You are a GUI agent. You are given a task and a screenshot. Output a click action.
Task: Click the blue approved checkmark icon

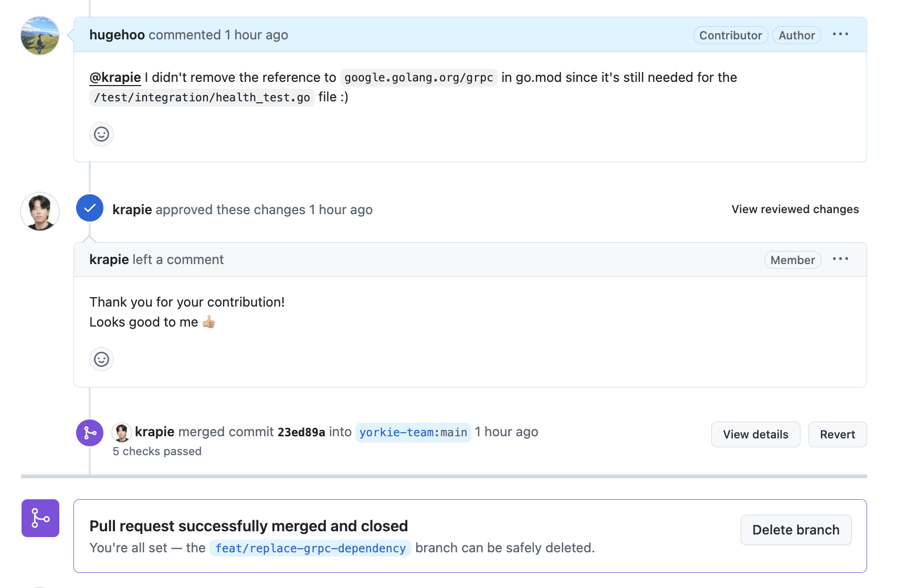[x=90, y=208]
